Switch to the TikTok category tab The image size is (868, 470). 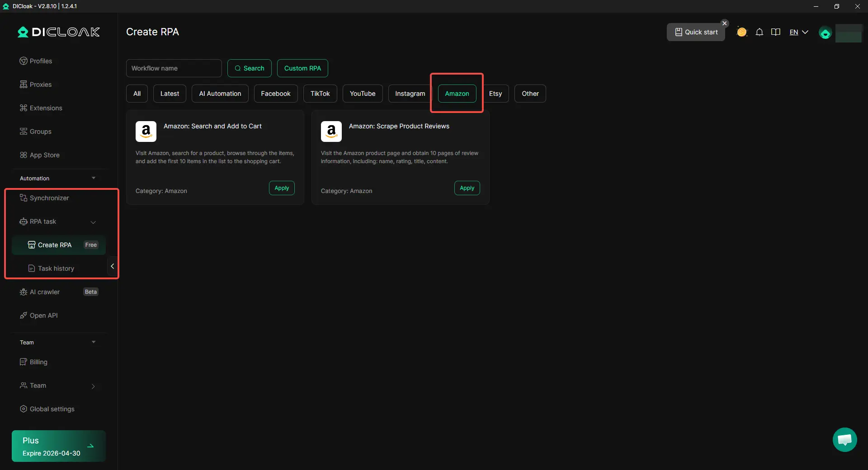(x=320, y=94)
